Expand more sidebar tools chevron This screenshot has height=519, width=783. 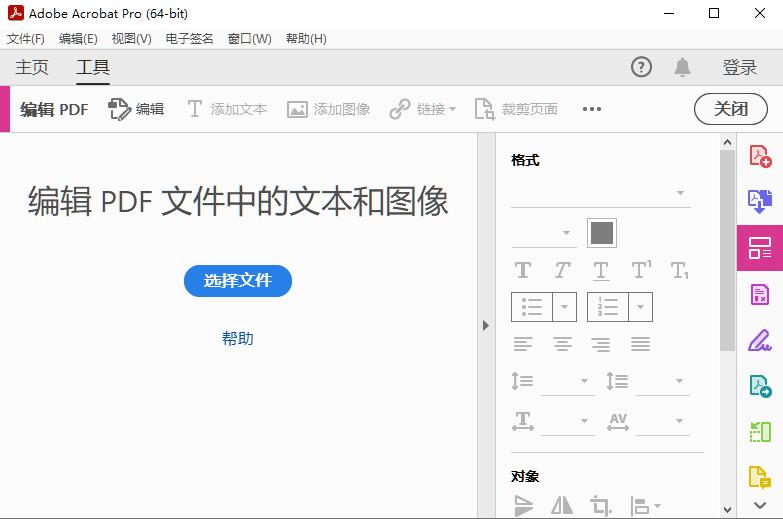click(760, 505)
